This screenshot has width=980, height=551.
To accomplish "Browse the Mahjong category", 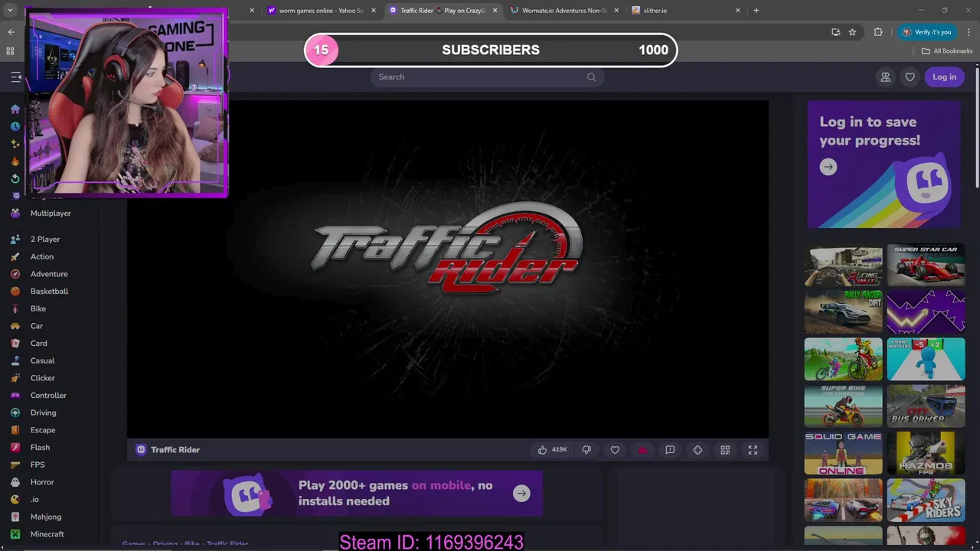I will [46, 517].
